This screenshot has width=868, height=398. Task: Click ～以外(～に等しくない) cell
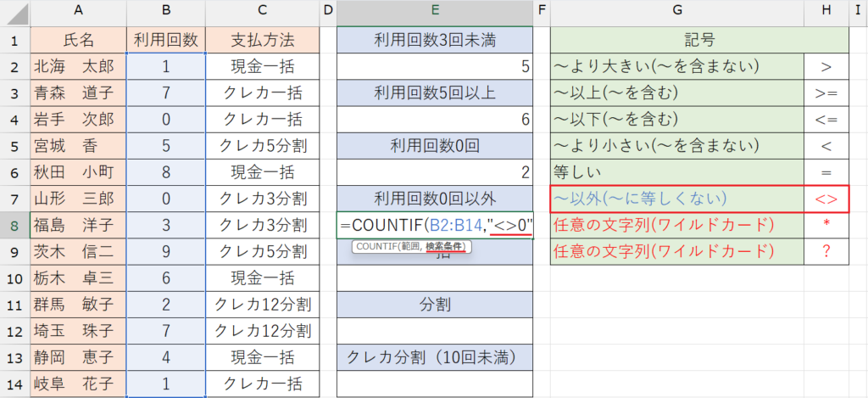pyautogui.click(x=677, y=199)
